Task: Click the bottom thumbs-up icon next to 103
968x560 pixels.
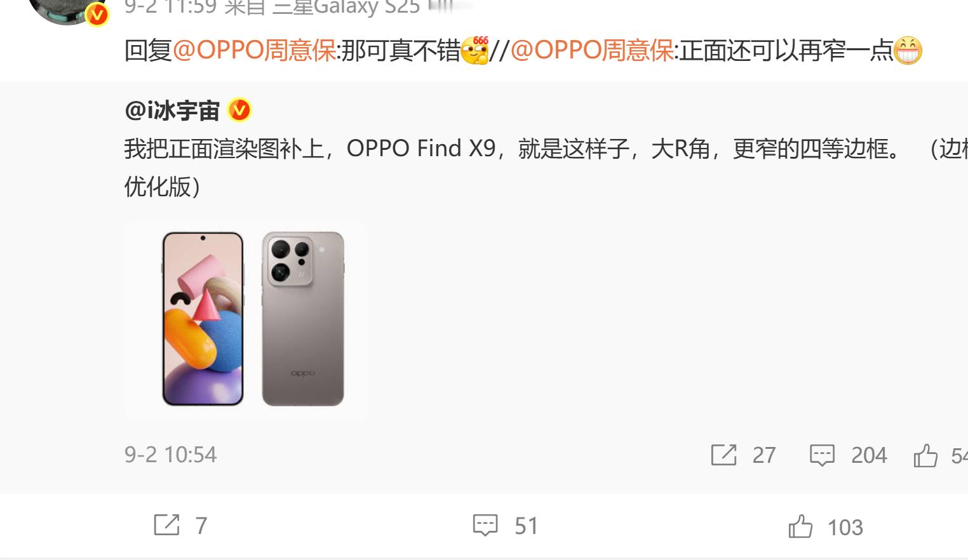Action: [x=800, y=526]
